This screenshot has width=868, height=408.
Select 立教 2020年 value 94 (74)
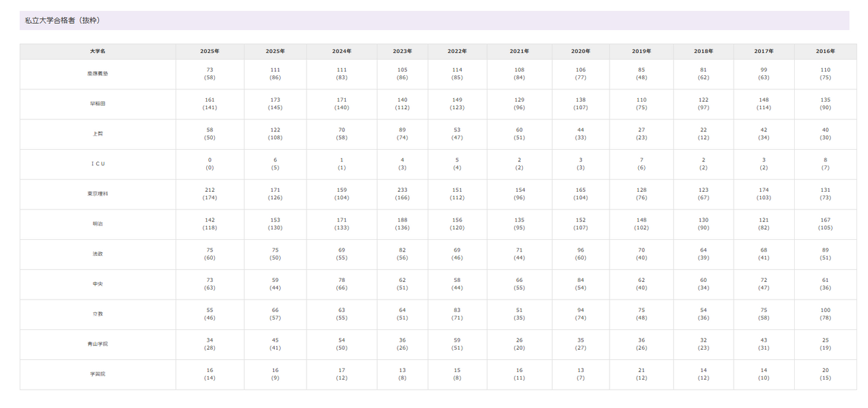(x=580, y=314)
